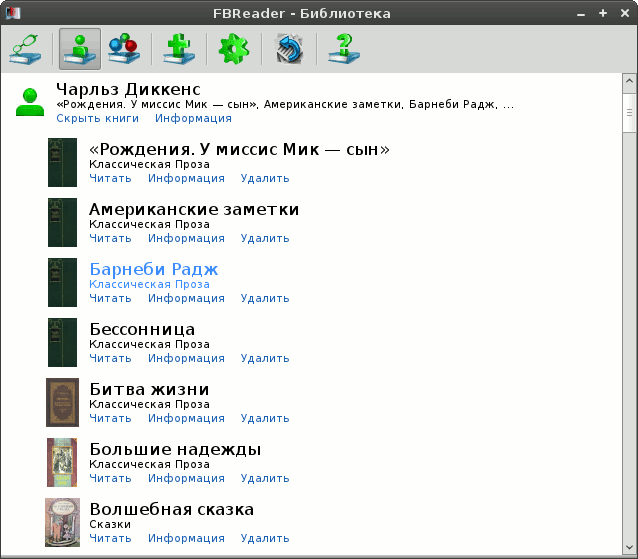Click the FBReader app icon in title bar
638x559 pixels.
pyautogui.click(x=13, y=13)
